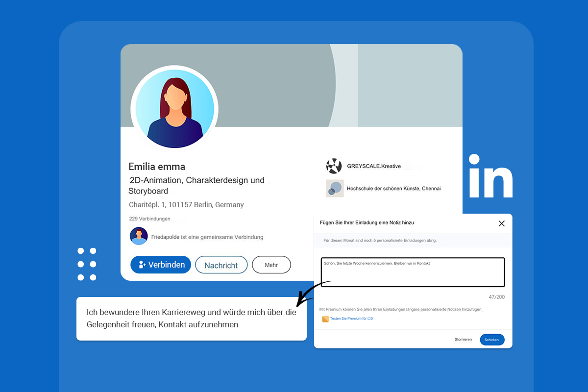
Task: Click the dialog title about adding a note
Action: (x=367, y=222)
